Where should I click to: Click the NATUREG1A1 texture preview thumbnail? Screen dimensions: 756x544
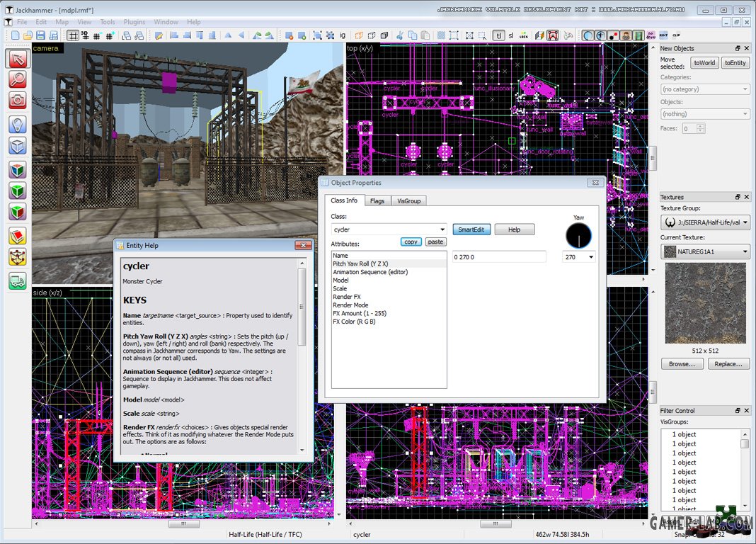(x=705, y=303)
